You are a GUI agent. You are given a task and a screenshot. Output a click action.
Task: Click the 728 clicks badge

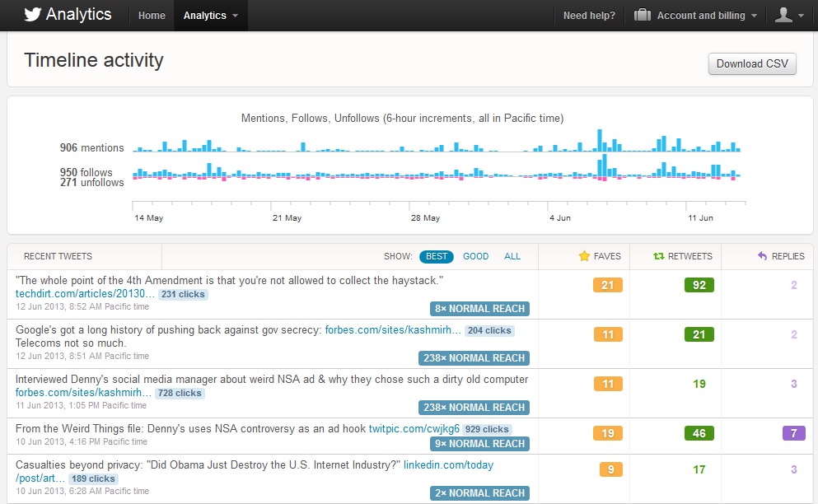[180, 393]
